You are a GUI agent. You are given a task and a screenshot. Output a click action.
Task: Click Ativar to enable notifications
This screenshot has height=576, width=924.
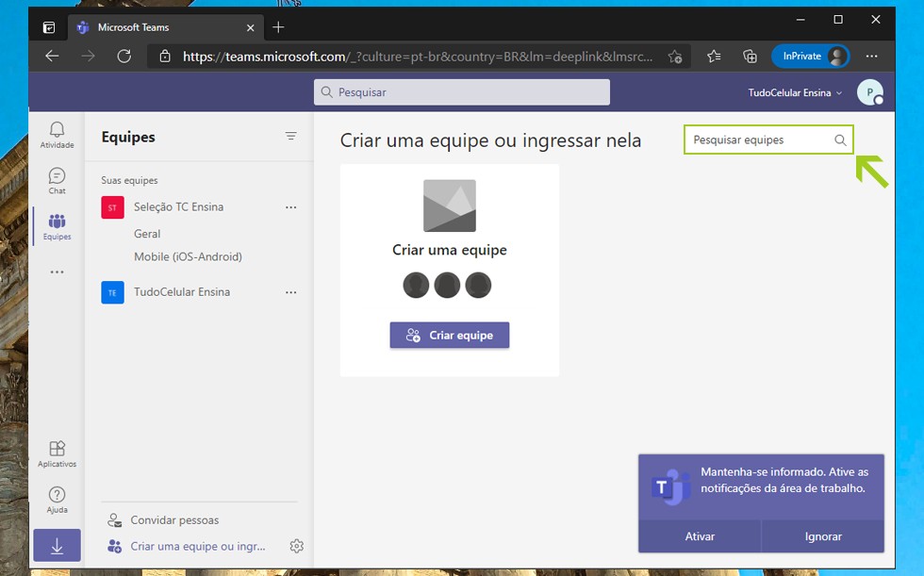(700, 535)
